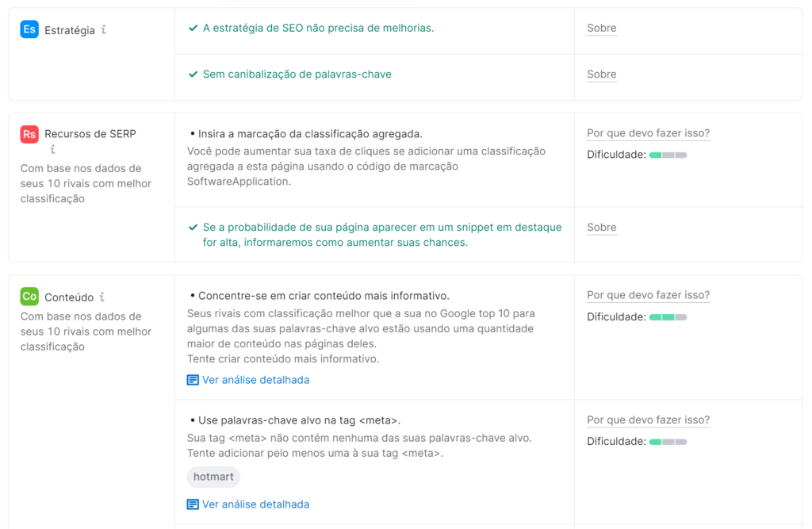The image size is (812, 529).
Task: Open 'Por que devo fazer isso?' for meta tag
Action: [648, 420]
